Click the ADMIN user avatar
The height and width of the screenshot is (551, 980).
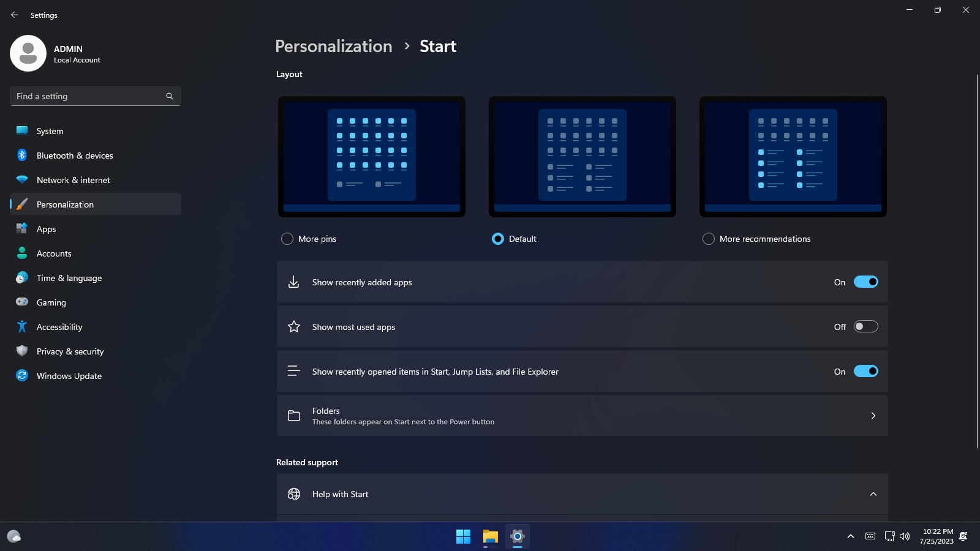coord(28,53)
